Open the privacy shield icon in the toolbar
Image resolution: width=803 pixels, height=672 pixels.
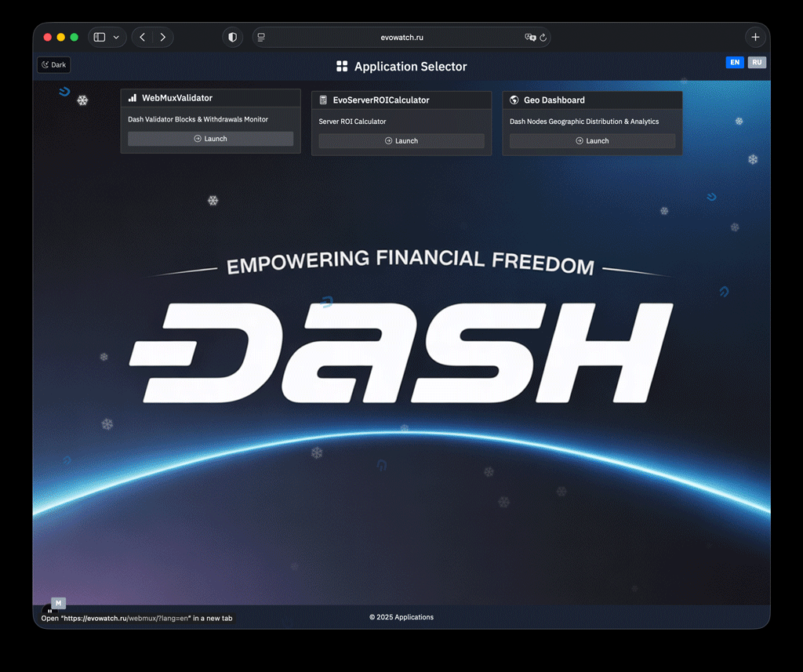click(232, 37)
